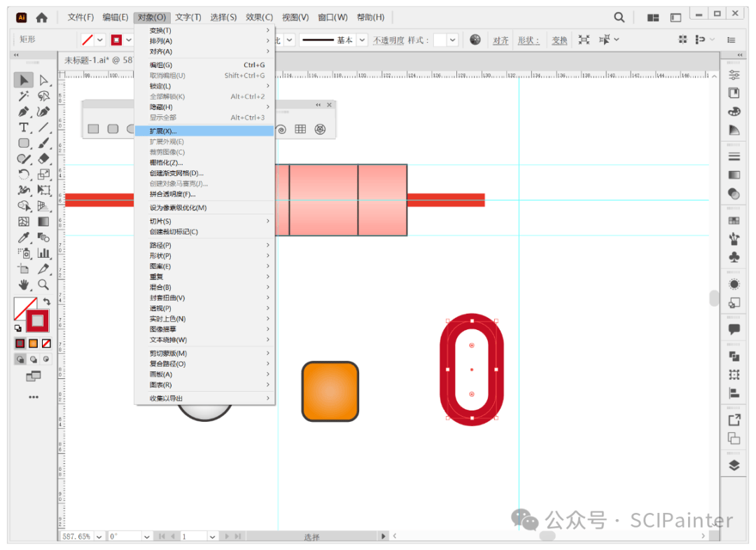Choose 扩展(X)... from the menu
Image resolution: width=756 pixels, height=550 pixels.
point(204,131)
